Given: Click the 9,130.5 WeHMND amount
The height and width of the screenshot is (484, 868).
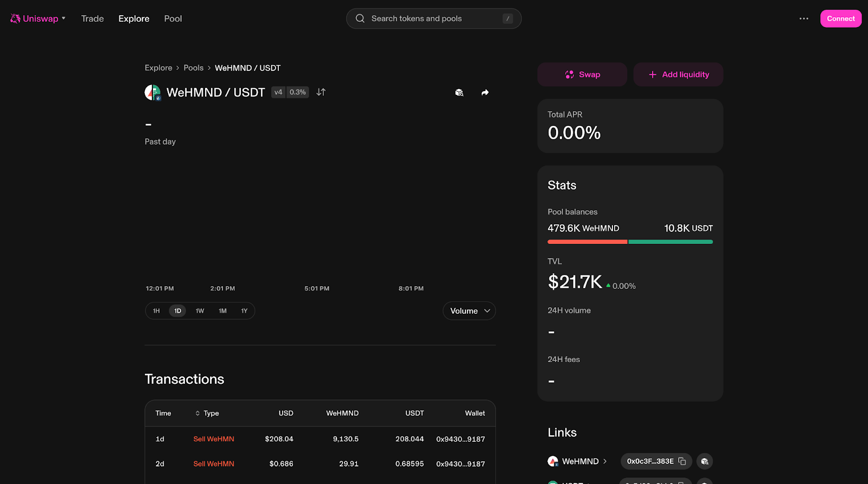Looking at the screenshot, I should [x=346, y=439].
